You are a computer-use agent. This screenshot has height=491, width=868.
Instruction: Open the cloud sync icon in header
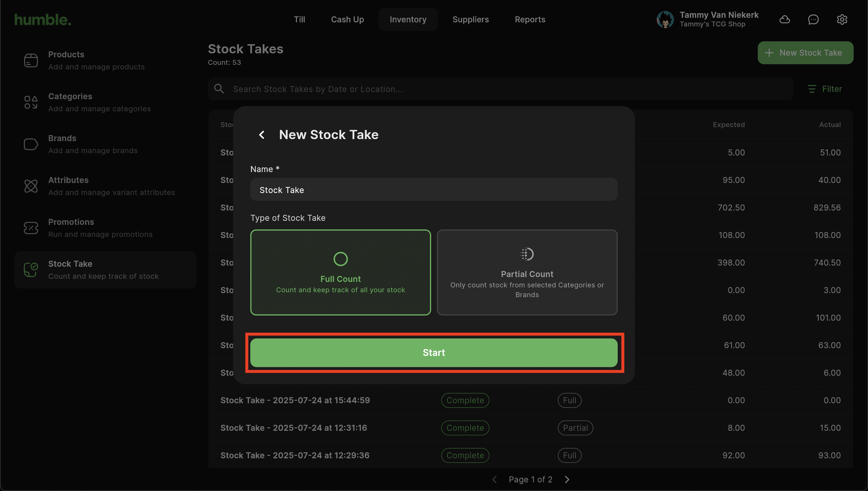point(784,20)
